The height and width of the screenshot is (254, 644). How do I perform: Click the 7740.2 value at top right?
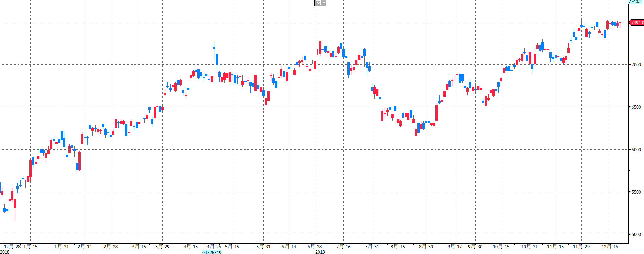pos(635,2)
